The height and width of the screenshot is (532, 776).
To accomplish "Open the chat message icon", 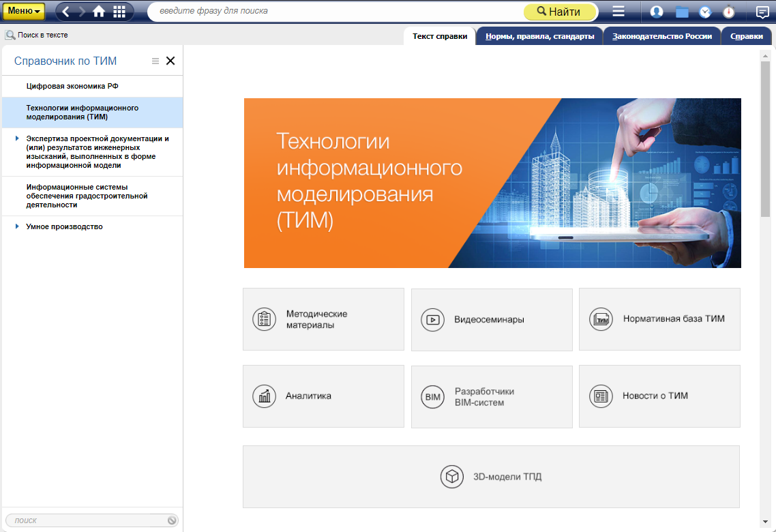I will tap(762, 12).
